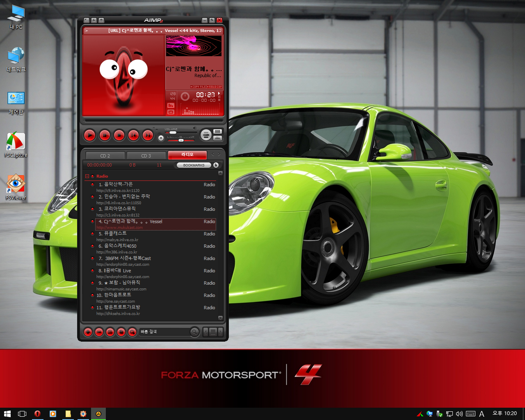The width and height of the screenshot is (525, 420).
Task: Toggle the spectrum visualization mode icon
Action: pyautogui.click(x=171, y=105)
